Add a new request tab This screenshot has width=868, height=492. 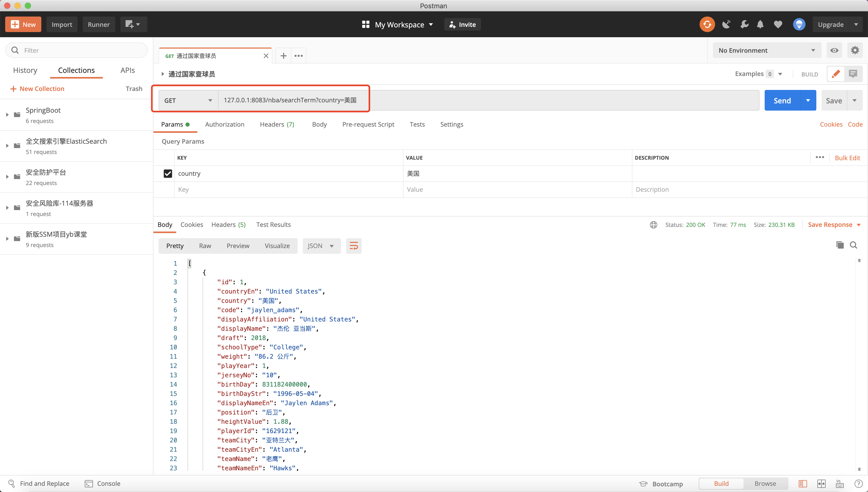point(283,56)
